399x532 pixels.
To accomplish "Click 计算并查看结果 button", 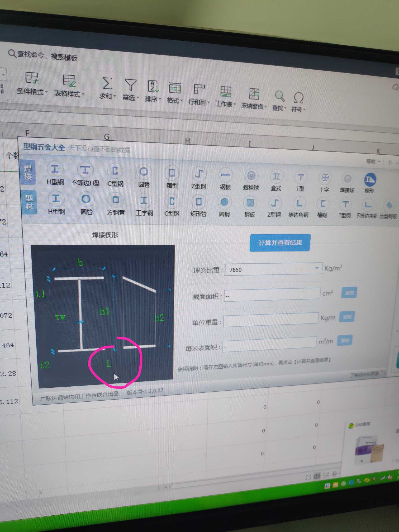I will click(x=280, y=243).
